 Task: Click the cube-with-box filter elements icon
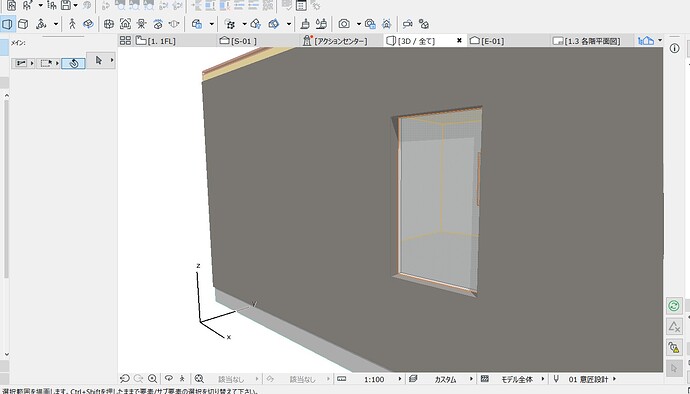[197, 24]
